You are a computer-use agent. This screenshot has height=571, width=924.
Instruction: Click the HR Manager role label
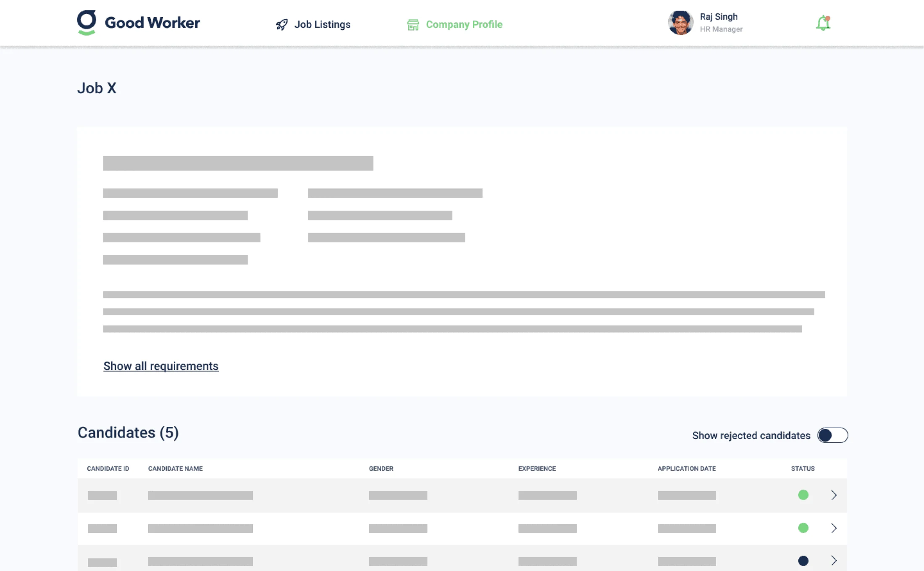(x=721, y=29)
